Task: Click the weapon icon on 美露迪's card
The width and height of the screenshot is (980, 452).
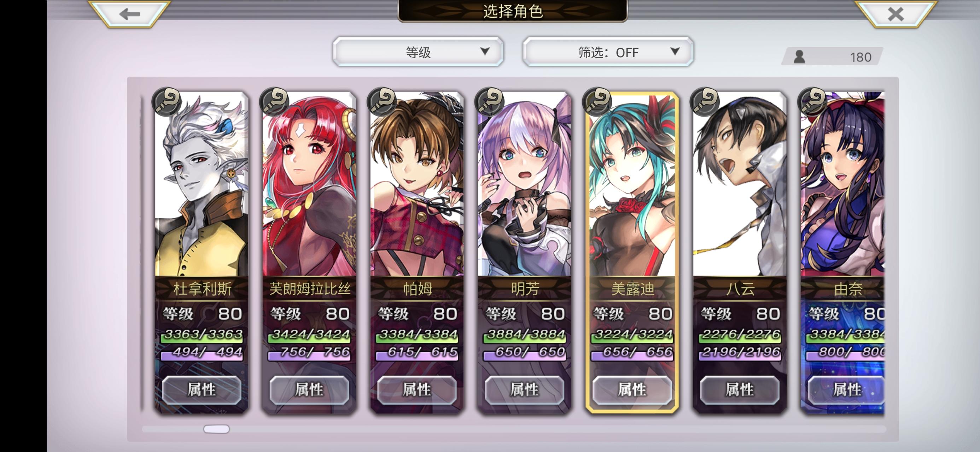Action: (x=598, y=101)
